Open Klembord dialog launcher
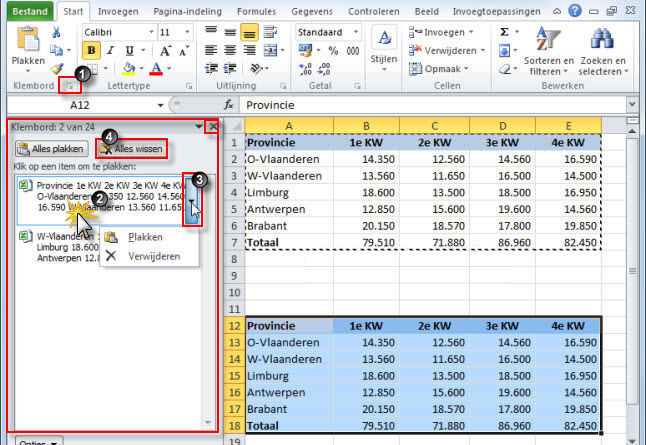Image resolution: width=646 pixels, height=445 pixels. coord(70,86)
